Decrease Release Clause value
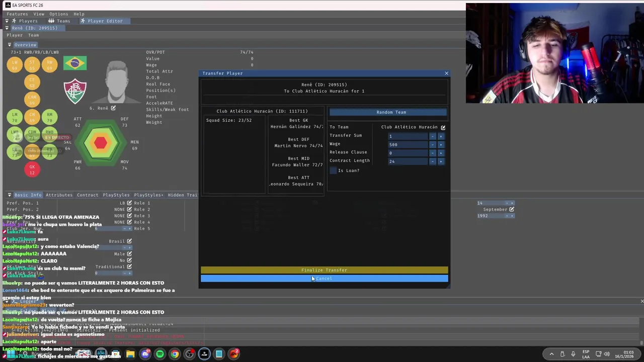The image size is (644, 362). click(x=432, y=153)
